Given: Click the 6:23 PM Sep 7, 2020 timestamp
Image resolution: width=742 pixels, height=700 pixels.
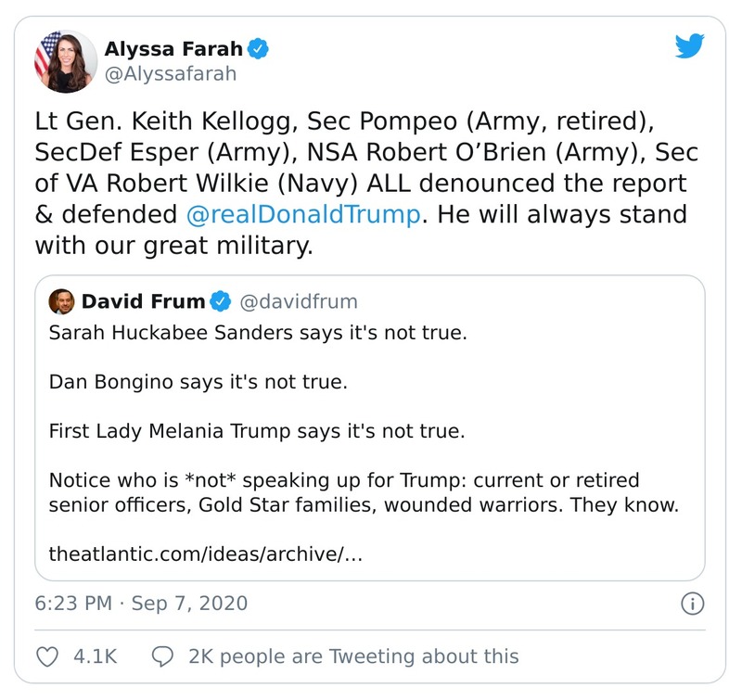Looking at the screenshot, I should 141,604.
